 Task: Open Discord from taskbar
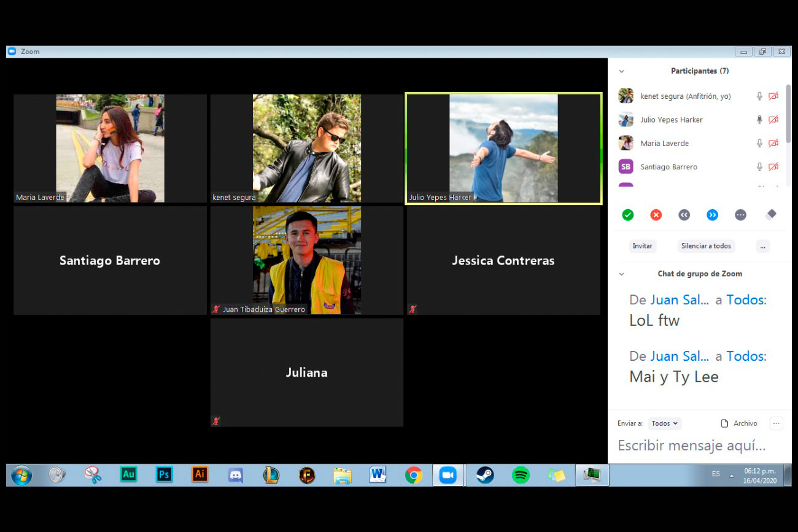[x=236, y=475]
